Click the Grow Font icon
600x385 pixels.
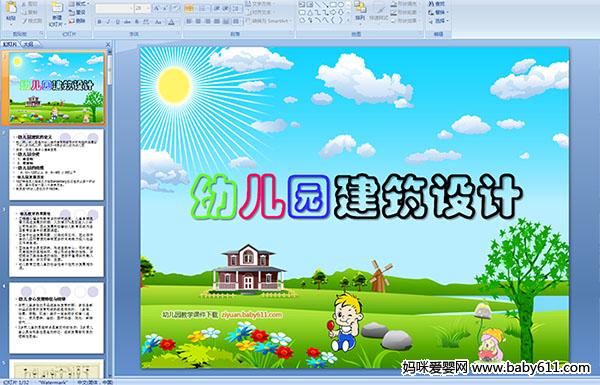pyautogui.click(x=157, y=8)
